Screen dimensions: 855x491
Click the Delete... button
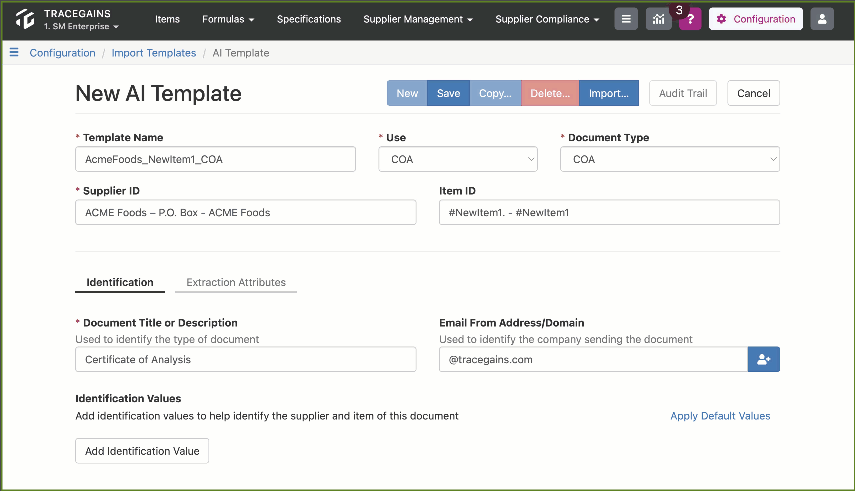pos(550,93)
